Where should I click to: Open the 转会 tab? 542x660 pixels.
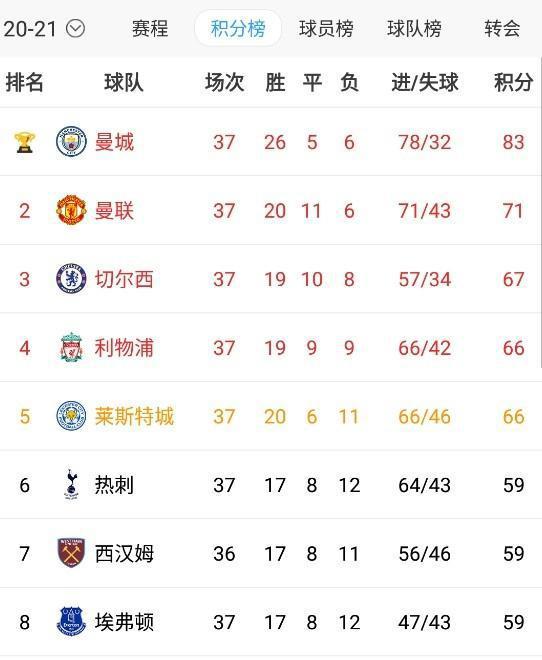pyautogui.click(x=502, y=29)
